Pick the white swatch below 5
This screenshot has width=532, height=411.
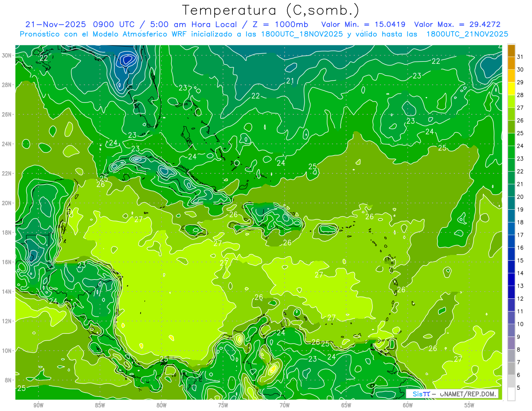coord(511,394)
